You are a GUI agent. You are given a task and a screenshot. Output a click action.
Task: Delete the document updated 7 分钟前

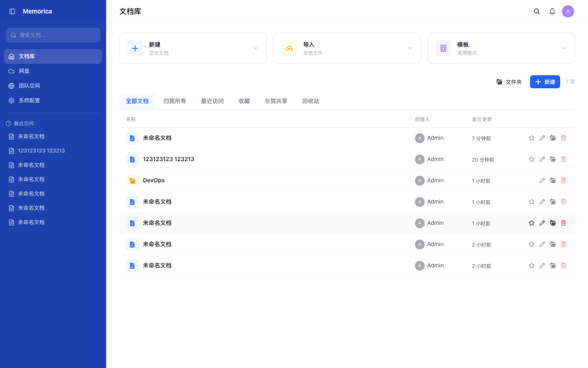(x=563, y=138)
